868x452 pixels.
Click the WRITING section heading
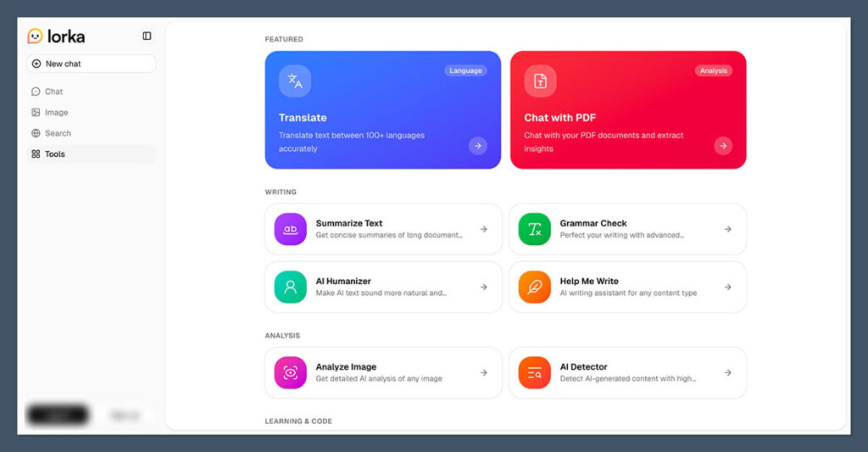pyautogui.click(x=281, y=193)
